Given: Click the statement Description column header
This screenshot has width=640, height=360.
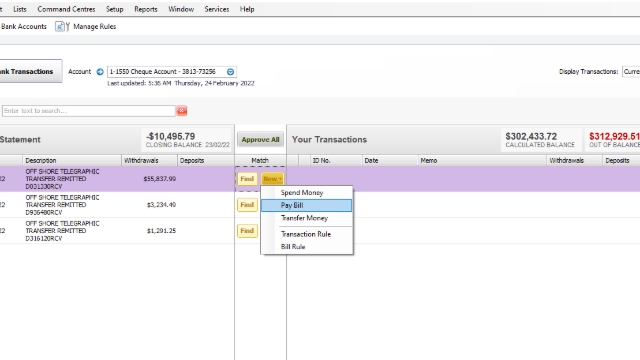Looking at the screenshot, I should (x=72, y=160).
